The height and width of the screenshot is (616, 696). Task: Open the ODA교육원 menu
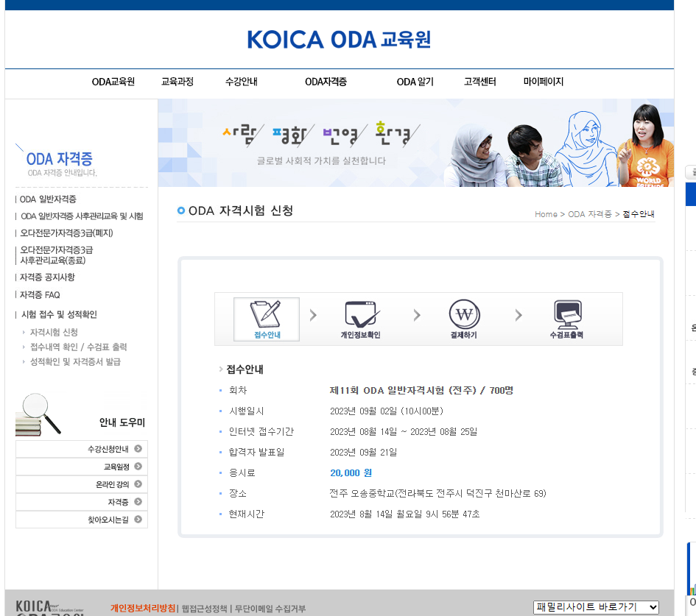pos(113,82)
